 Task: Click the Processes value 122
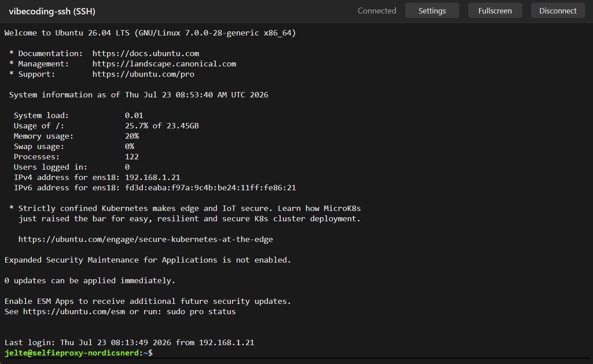(132, 157)
